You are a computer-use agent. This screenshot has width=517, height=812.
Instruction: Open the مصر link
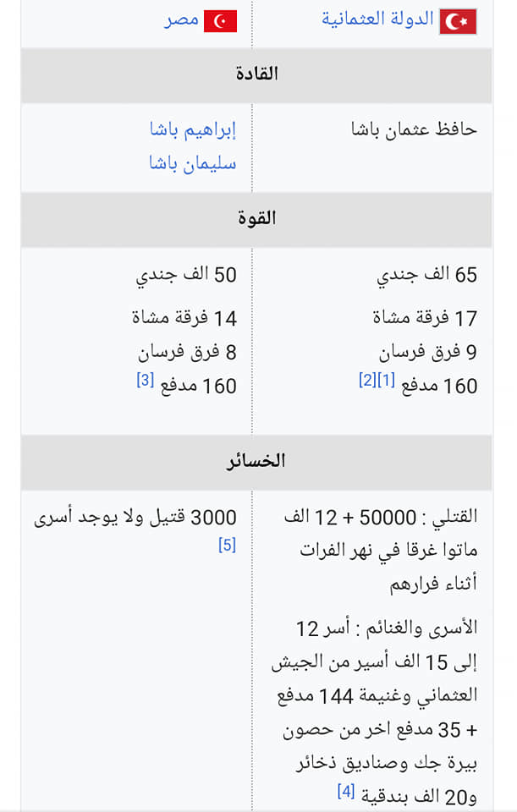tap(181, 19)
